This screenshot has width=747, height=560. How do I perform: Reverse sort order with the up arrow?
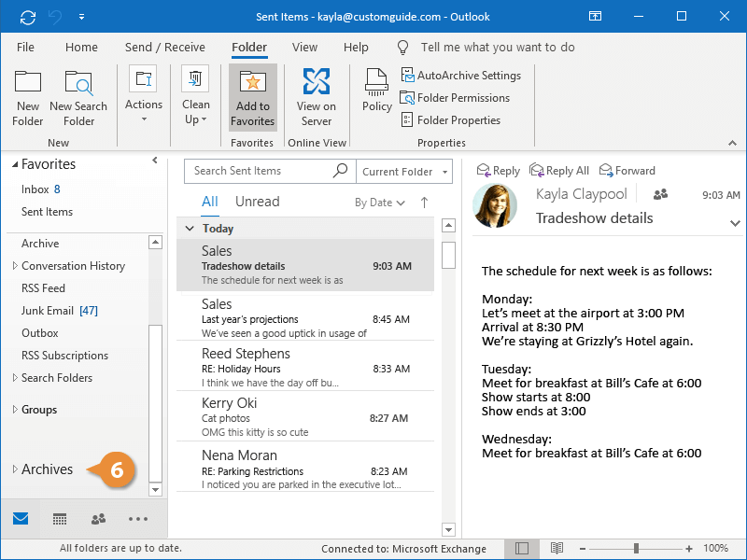tap(424, 203)
